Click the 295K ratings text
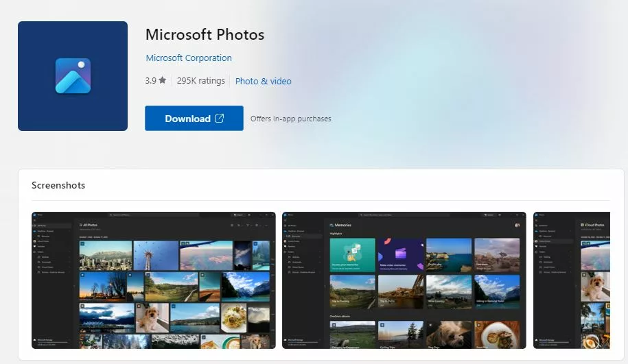 point(200,81)
